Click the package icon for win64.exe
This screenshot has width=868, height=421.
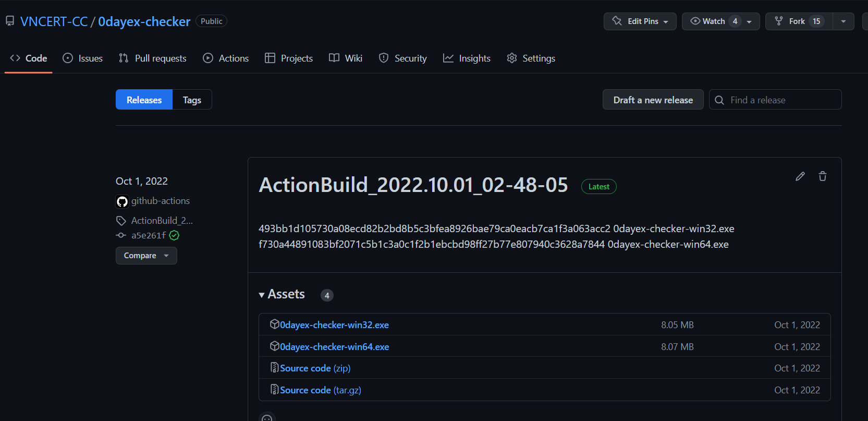coord(275,346)
